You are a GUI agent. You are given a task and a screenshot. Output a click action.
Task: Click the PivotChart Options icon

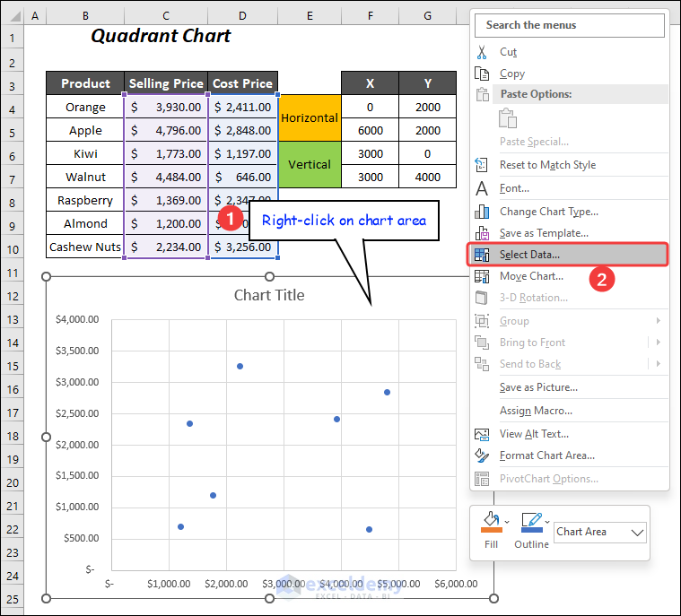482,479
